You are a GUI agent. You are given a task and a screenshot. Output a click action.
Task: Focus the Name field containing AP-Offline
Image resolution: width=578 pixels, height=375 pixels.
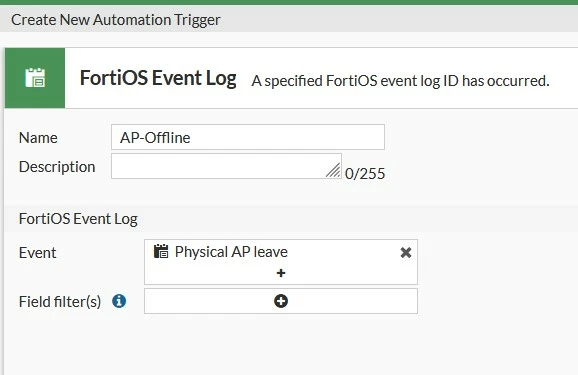pyautogui.click(x=248, y=137)
